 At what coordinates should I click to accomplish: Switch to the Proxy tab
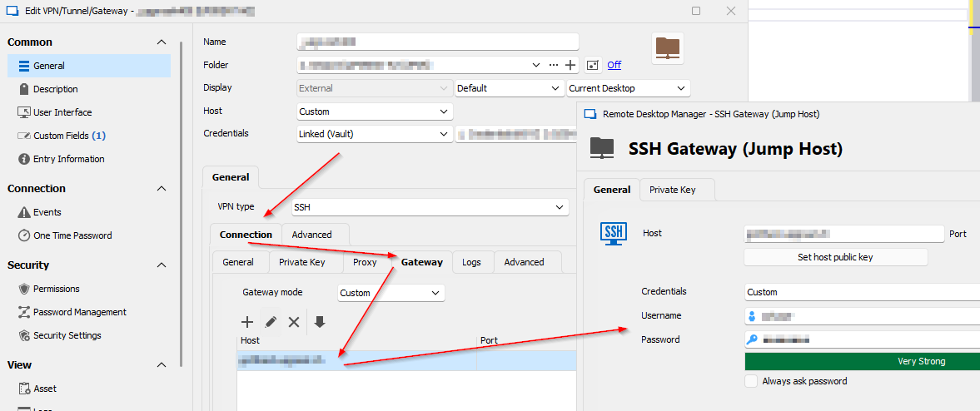365,262
